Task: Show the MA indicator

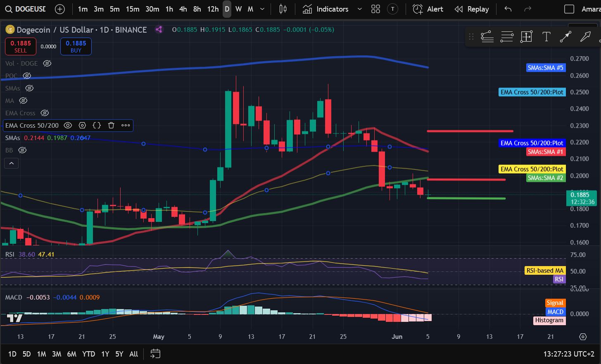Action: point(23,100)
